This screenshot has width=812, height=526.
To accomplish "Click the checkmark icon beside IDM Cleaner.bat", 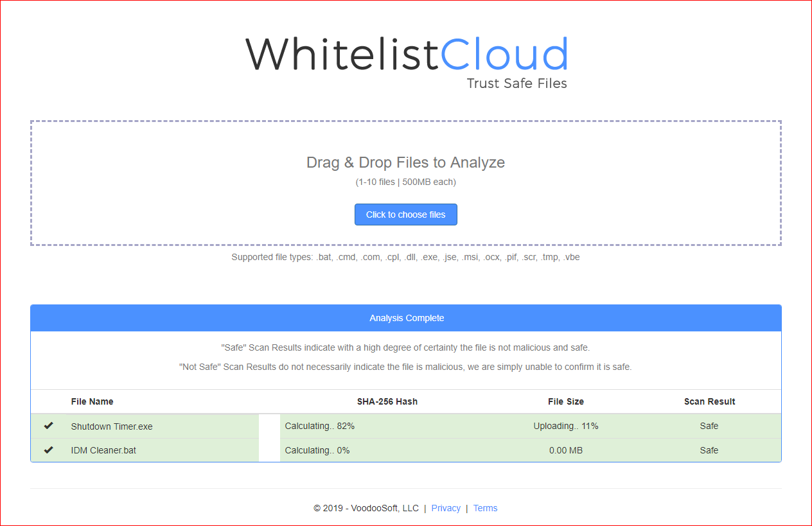I will [48, 450].
